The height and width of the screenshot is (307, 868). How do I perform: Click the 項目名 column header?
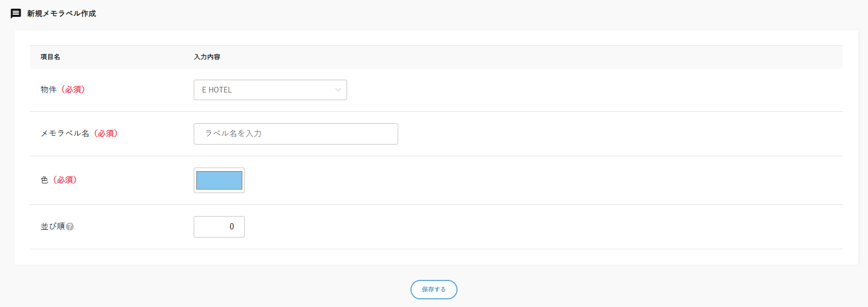pyautogui.click(x=50, y=57)
